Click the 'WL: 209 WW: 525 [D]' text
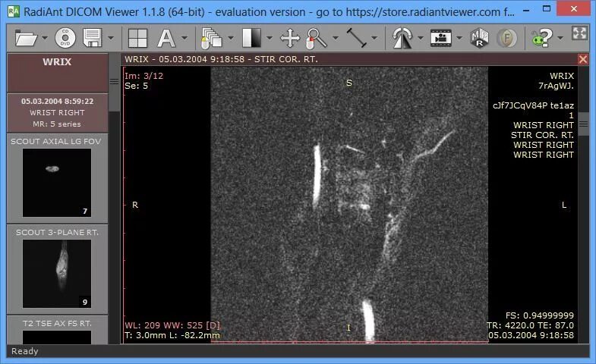 pos(172,325)
